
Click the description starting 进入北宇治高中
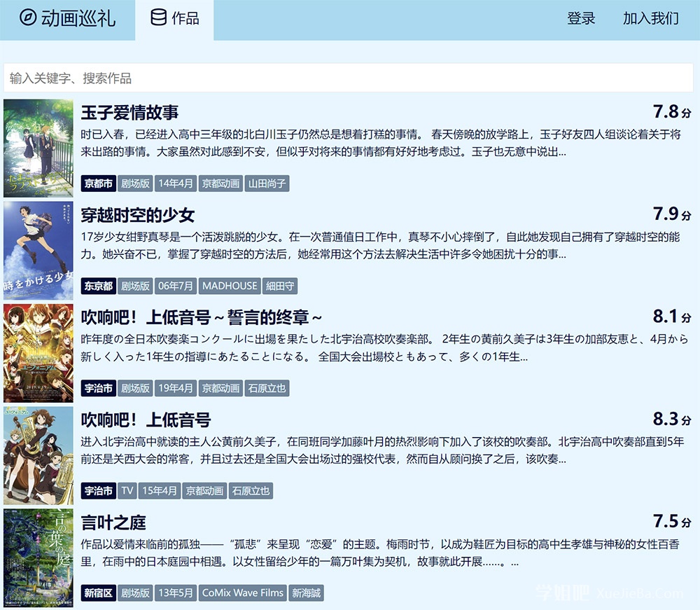point(383,450)
